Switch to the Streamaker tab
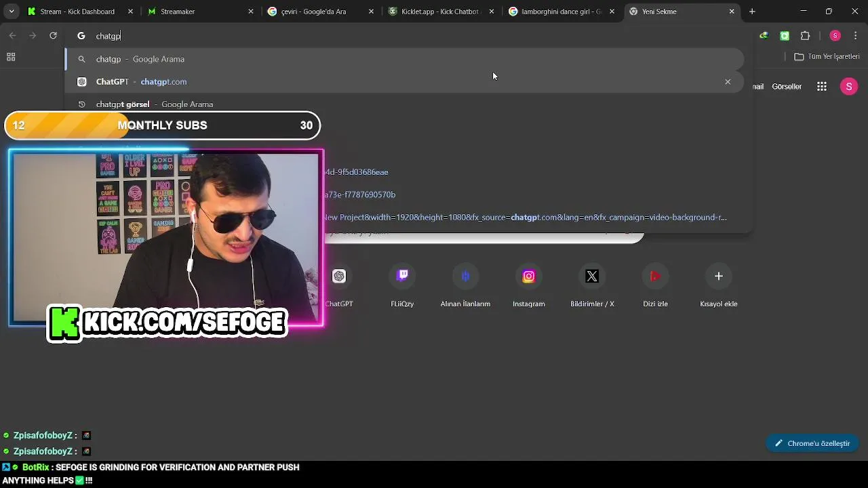This screenshot has height=488, width=868. point(200,12)
